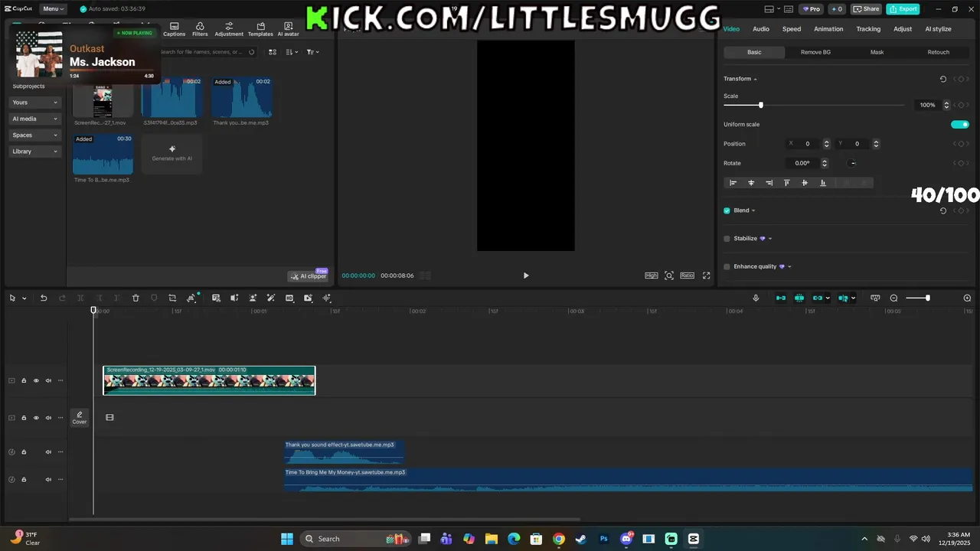
Task: Toggle the Uniform scale switch
Action: coord(960,124)
